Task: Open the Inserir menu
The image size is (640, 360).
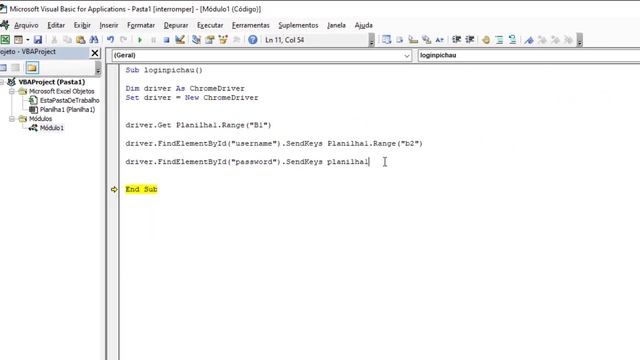Action: tap(109, 25)
